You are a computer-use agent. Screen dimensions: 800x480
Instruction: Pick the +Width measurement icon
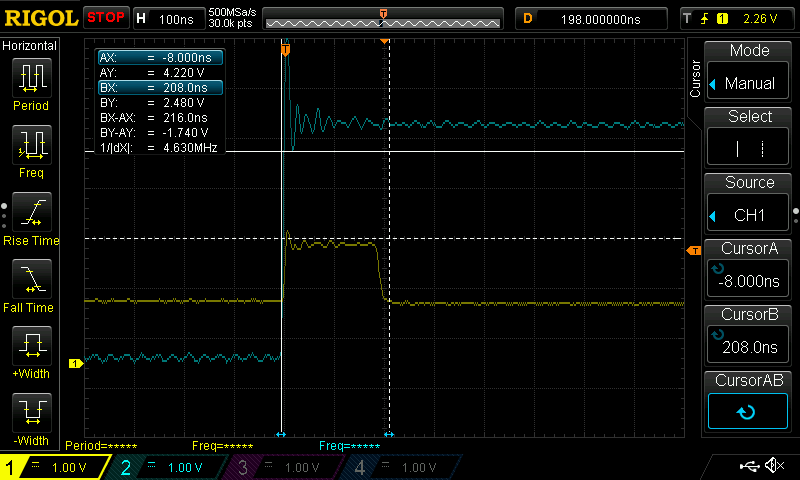click(x=31, y=353)
